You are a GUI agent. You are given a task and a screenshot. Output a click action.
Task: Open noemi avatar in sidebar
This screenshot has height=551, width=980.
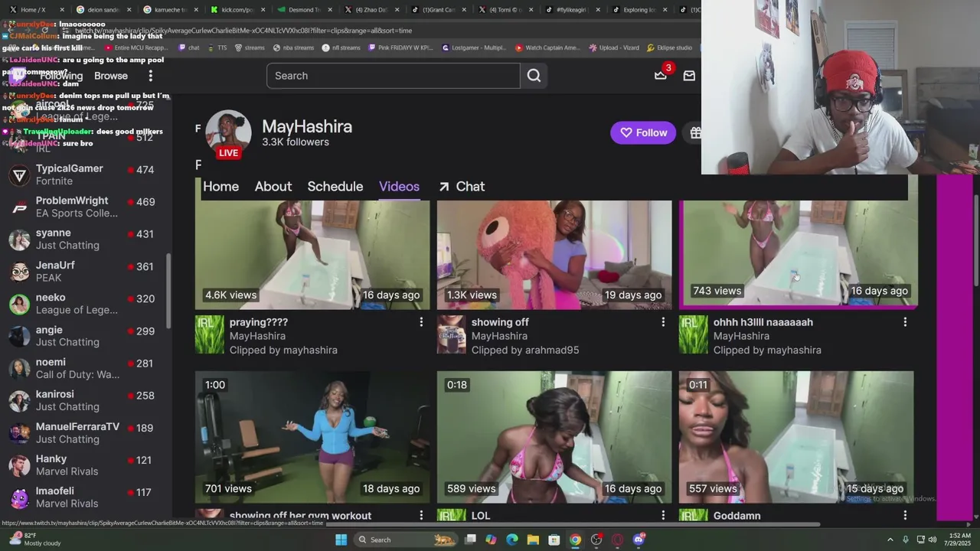click(19, 369)
